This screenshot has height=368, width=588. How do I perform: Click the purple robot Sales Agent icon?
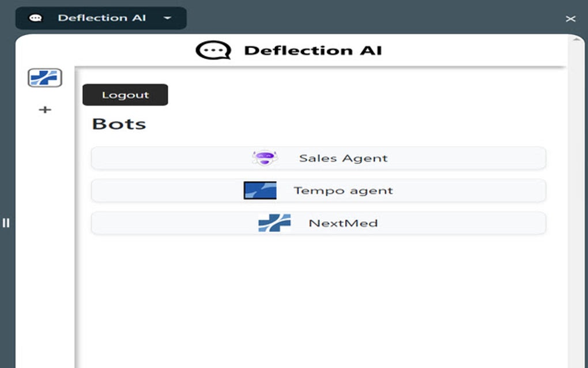[x=265, y=158]
